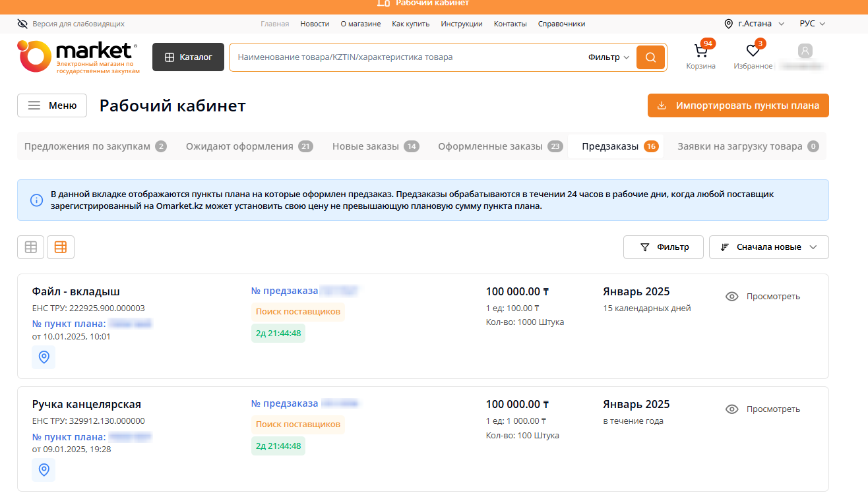Open the Каталог button

[x=188, y=57]
